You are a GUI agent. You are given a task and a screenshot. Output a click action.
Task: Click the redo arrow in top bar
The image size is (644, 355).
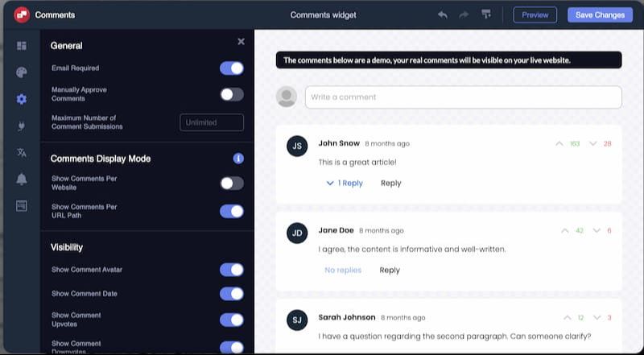coord(464,15)
